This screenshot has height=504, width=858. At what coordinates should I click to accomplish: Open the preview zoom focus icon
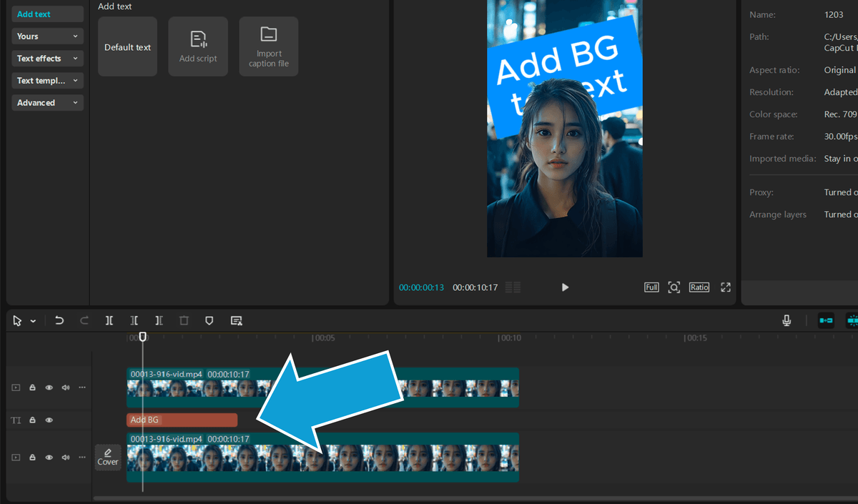[674, 287]
